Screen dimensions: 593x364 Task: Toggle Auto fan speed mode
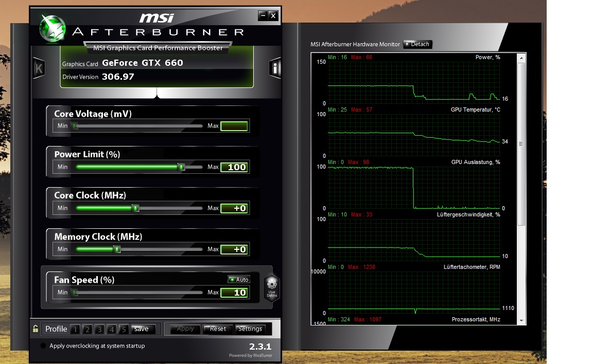pos(239,279)
